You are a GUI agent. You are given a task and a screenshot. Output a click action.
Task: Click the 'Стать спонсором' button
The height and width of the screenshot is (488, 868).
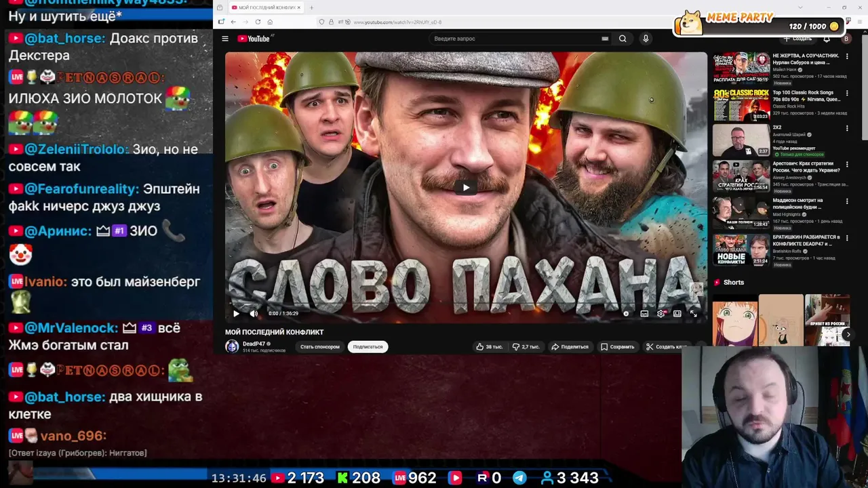coord(319,346)
